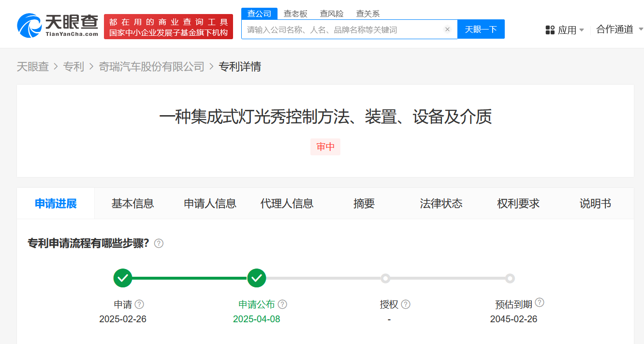Open the 基本信息 tab

pyautogui.click(x=132, y=204)
